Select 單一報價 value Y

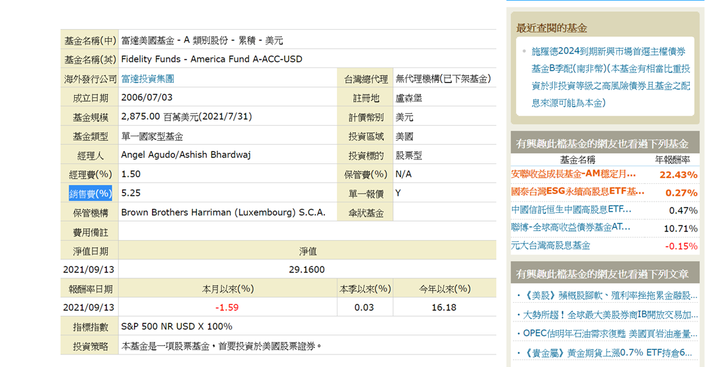click(398, 193)
